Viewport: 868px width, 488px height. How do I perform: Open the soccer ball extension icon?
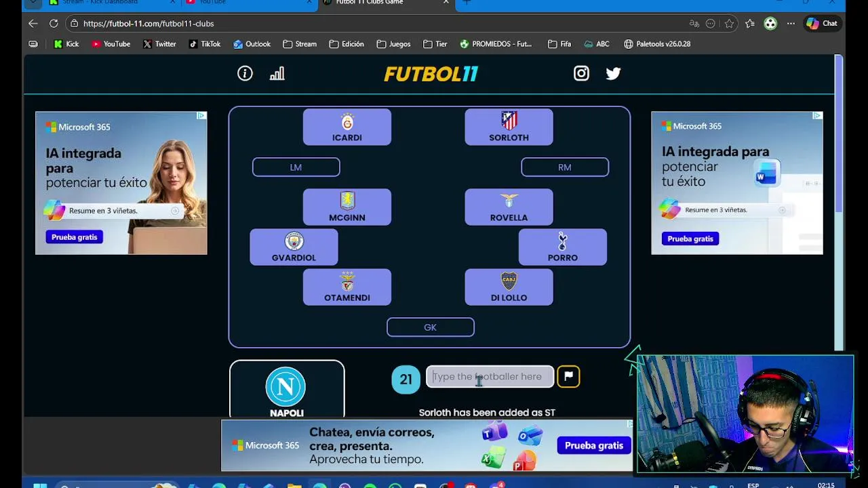click(x=770, y=24)
